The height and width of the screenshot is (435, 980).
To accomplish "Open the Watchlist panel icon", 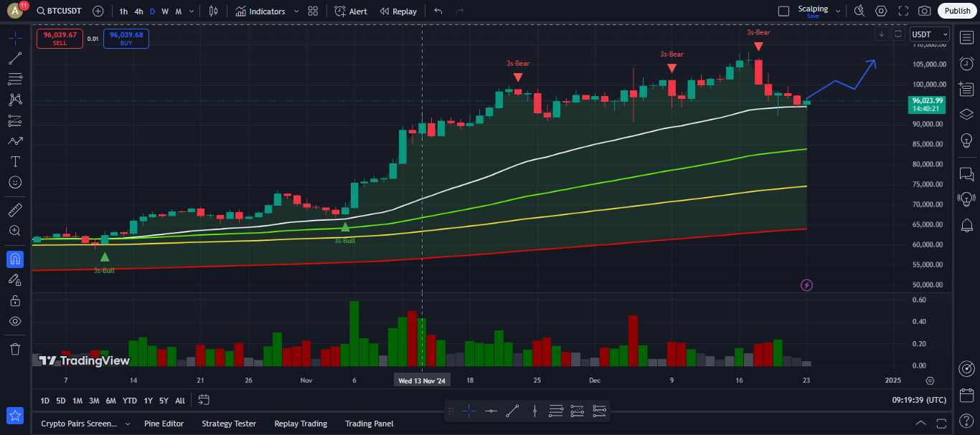I will (x=966, y=37).
